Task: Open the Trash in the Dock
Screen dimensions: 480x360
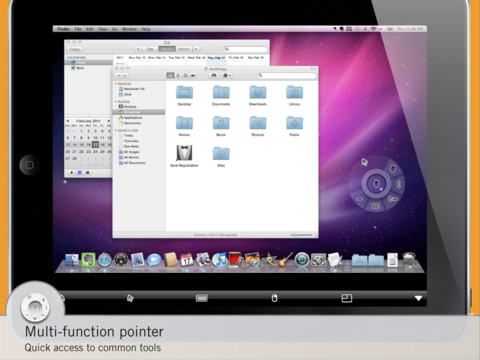Action: click(409, 259)
